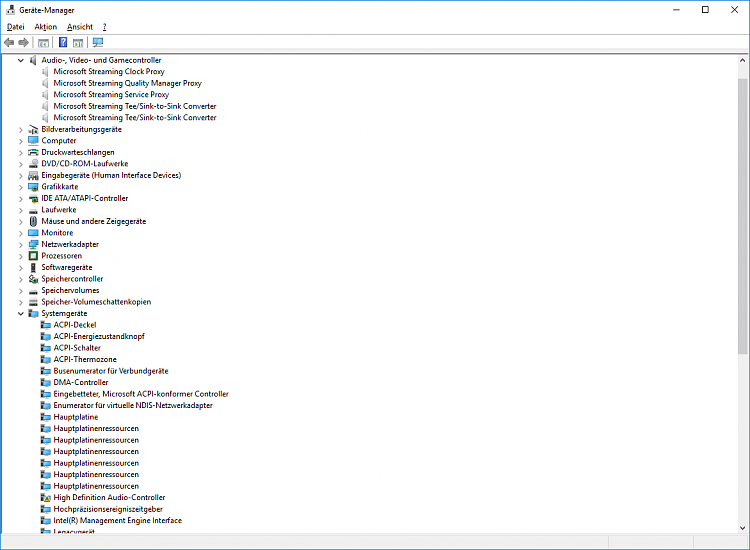Expand the Speichervolumes node arrow
The image size is (750, 550).
(21, 291)
